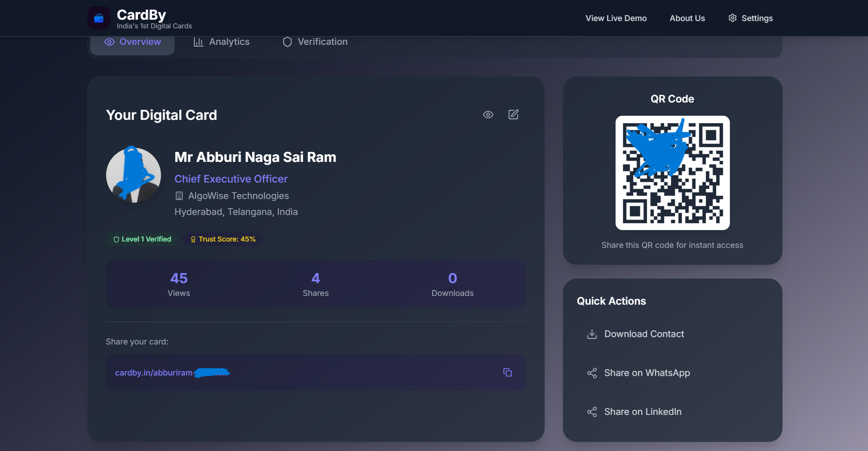
Task: Click the 4 Shares stat
Action: tap(316, 284)
